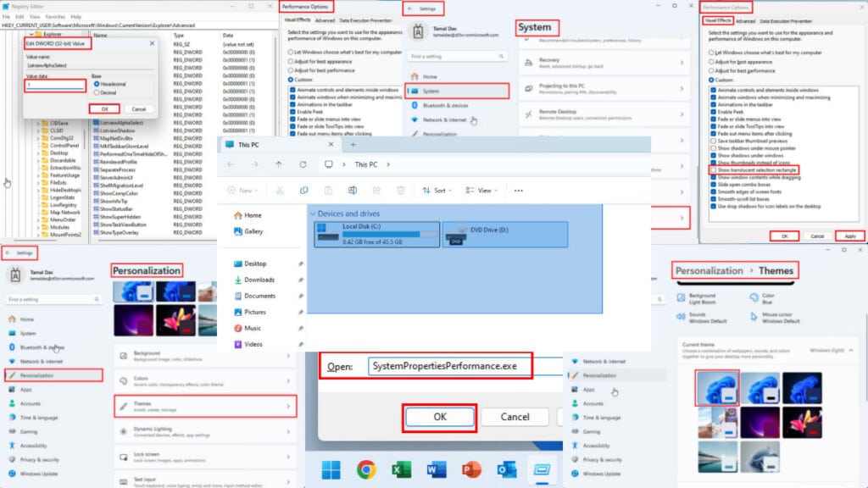Viewport: 868px width, 488px height.
Task: Click the Delete trash icon in File Explorer
Action: click(401, 190)
